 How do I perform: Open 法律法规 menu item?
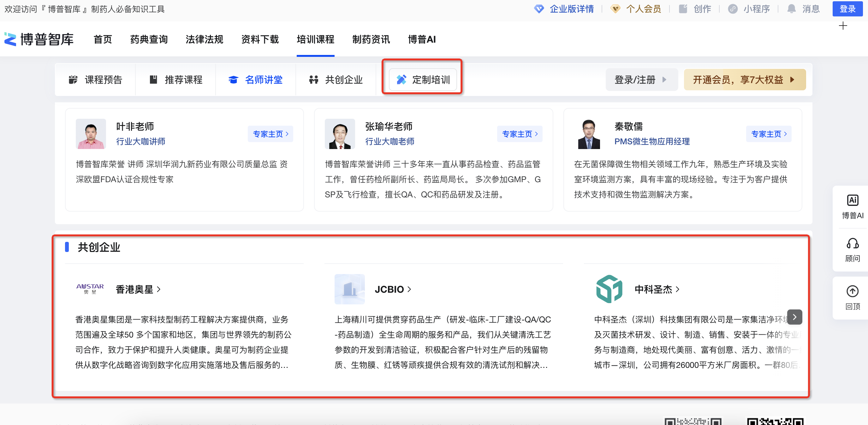204,39
